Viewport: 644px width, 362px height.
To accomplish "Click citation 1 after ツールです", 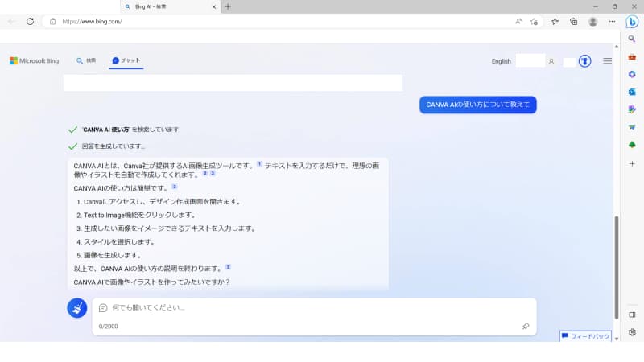I will (x=259, y=164).
